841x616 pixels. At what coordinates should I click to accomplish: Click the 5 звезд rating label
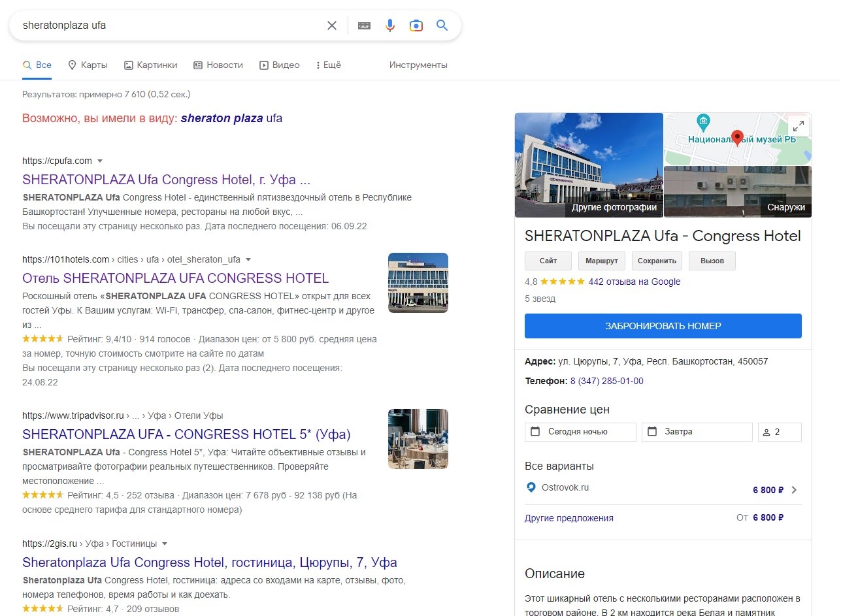(x=540, y=299)
